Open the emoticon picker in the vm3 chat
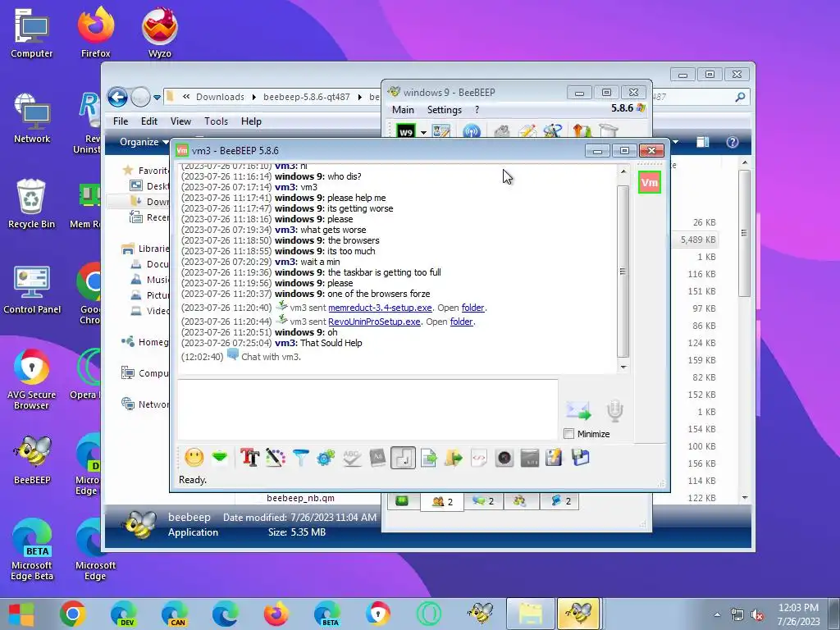The image size is (840, 630). tap(194, 458)
